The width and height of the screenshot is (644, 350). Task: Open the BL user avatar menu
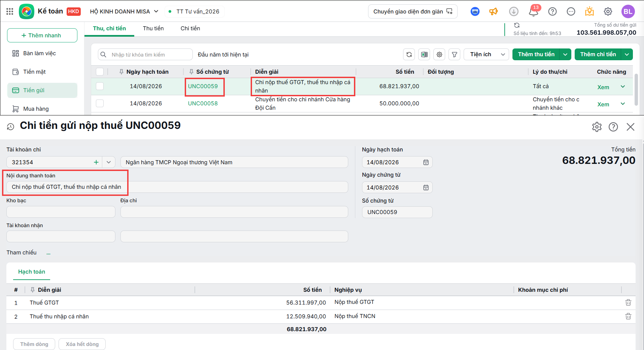(628, 11)
